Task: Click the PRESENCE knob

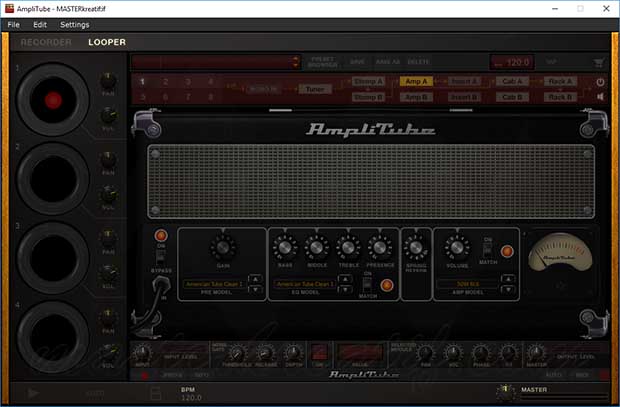Action: (x=380, y=247)
